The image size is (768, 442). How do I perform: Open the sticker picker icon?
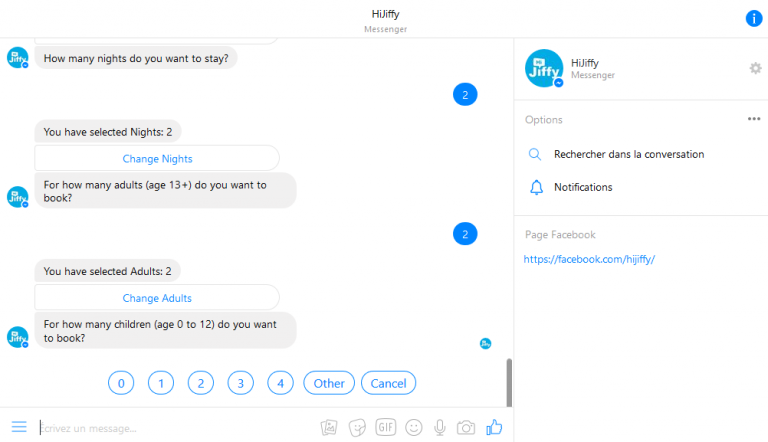click(357, 427)
